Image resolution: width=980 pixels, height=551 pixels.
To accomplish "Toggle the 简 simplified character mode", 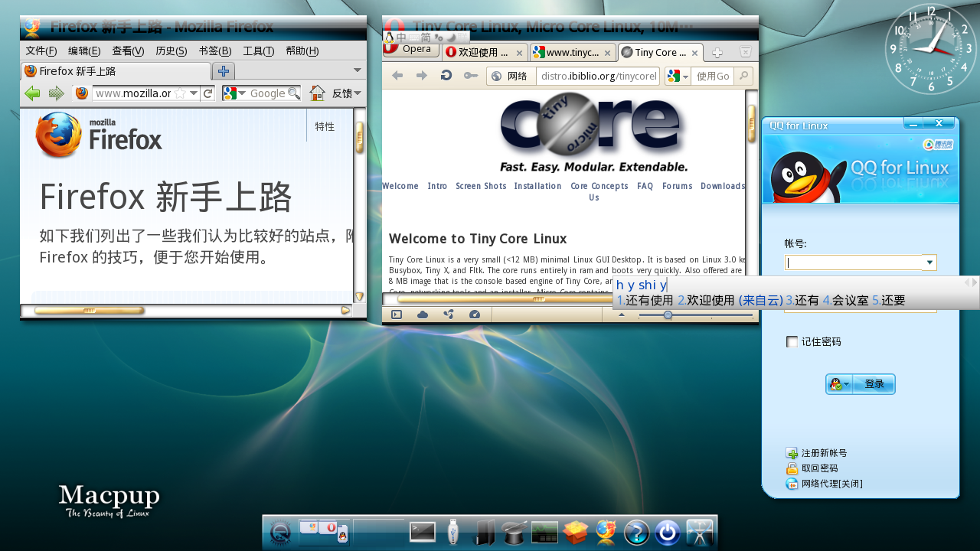I will click(426, 37).
